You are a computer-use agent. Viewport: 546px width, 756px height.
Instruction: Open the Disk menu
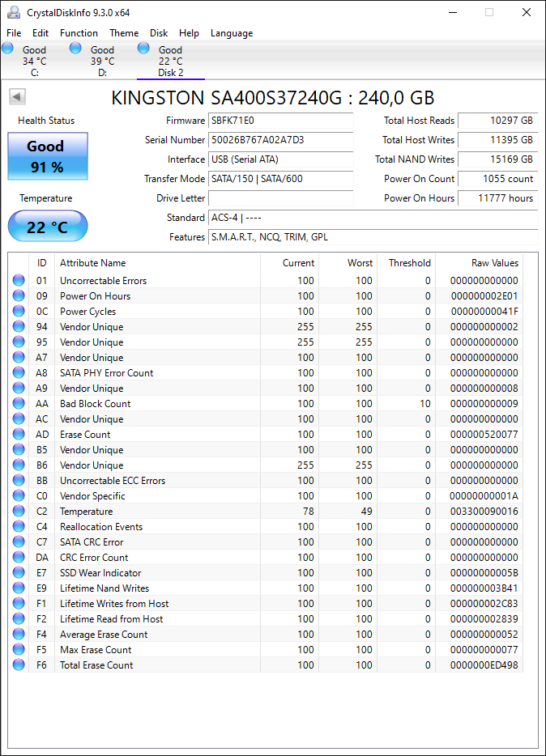[159, 33]
